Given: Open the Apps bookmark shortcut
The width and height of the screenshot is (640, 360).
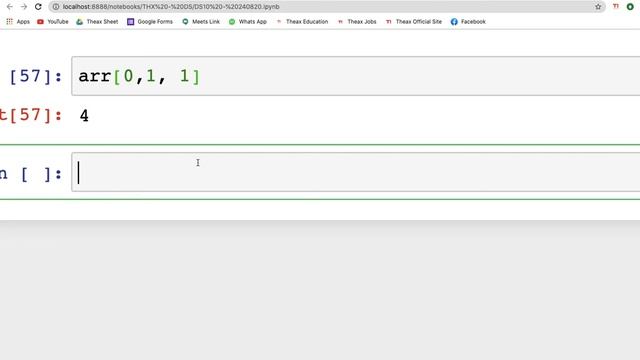Looking at the screenshot, I should [x=18, y=22].
